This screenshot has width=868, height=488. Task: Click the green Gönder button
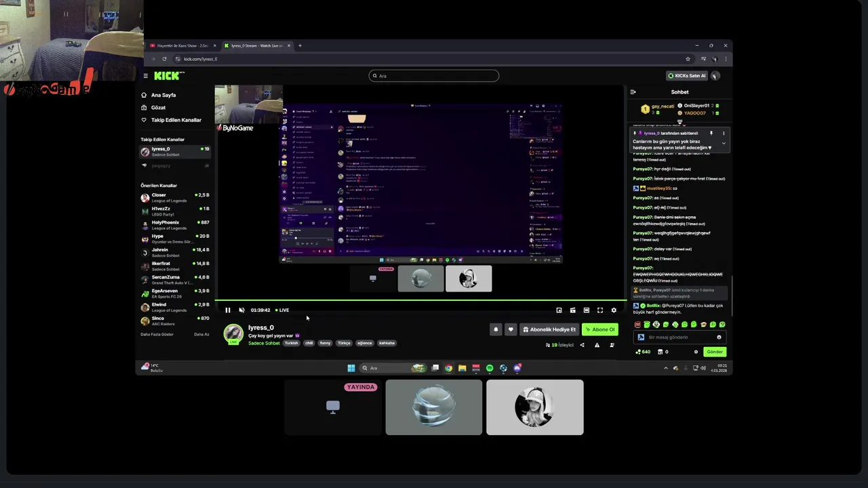point(715,352)
